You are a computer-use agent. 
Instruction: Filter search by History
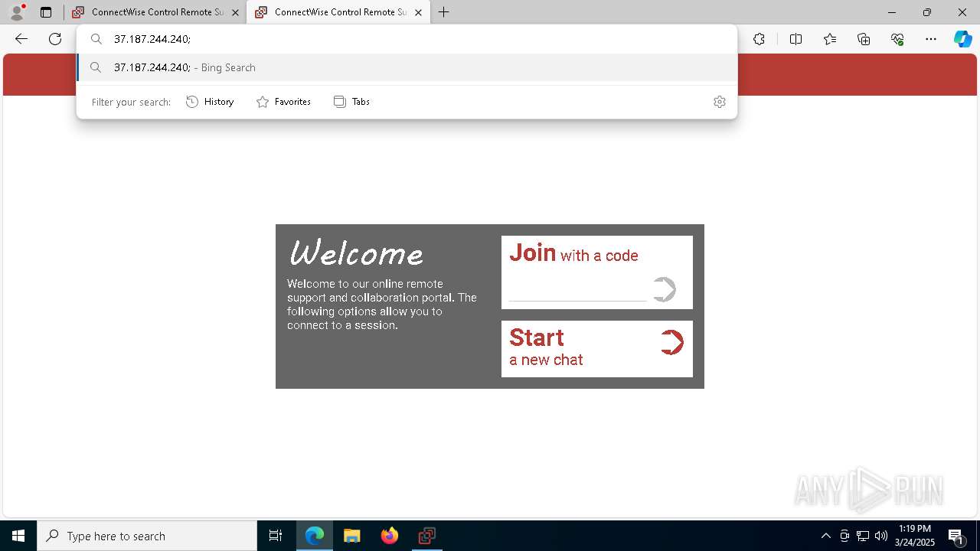coord(210,102)
